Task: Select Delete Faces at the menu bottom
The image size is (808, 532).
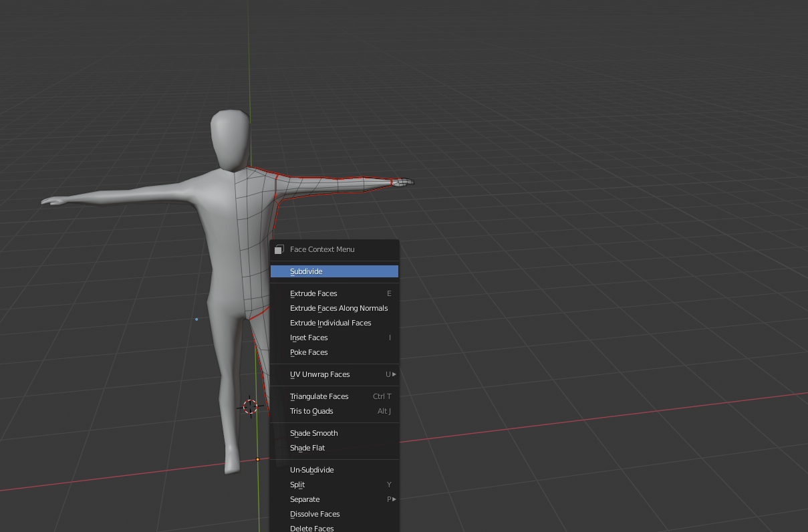Action: [x=334, y=527]
